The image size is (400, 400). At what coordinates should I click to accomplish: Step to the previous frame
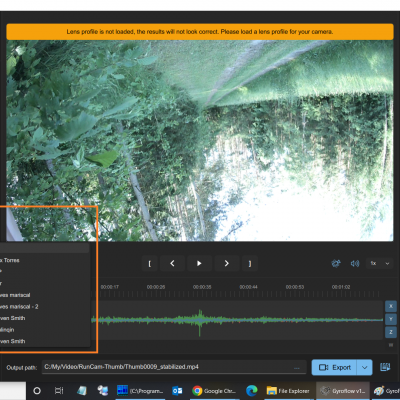pos(172,263)
